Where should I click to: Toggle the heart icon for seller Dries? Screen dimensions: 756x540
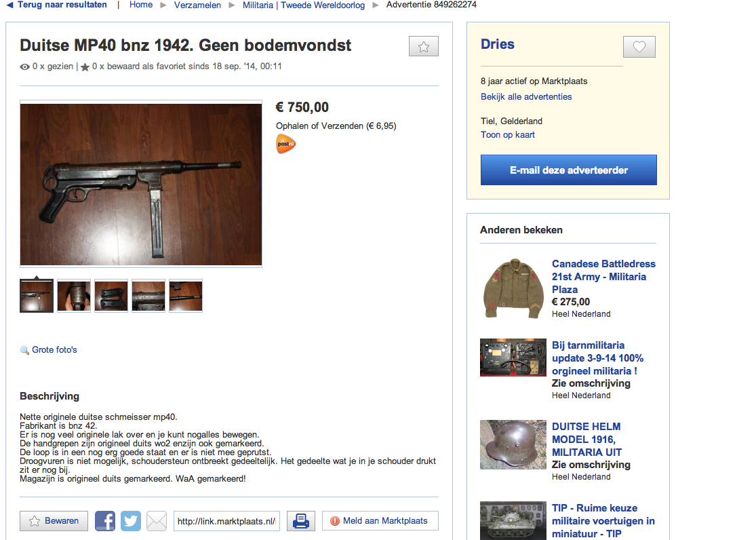639,47
